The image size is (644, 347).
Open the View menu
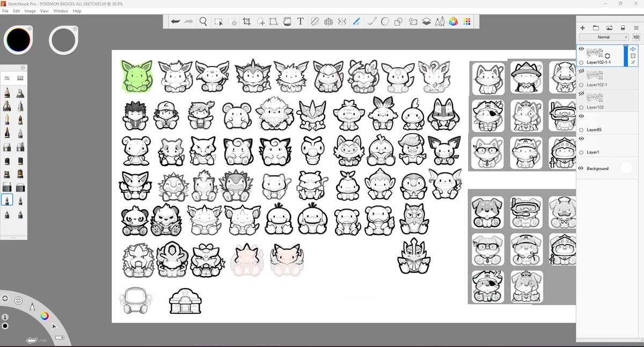click(45, 11)
